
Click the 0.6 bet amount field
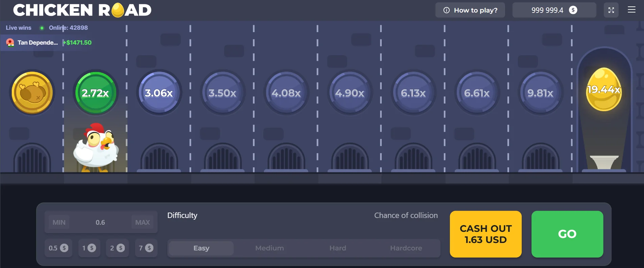coord(100,222)
